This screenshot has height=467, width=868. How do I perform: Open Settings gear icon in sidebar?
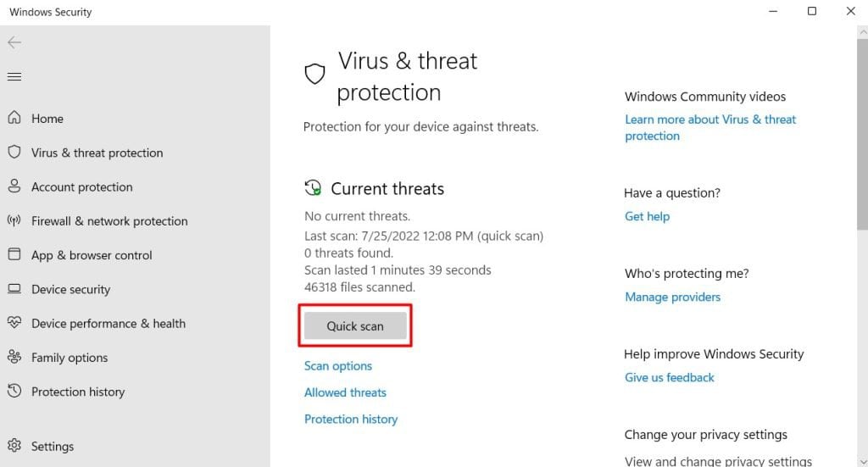coord(14,446)
